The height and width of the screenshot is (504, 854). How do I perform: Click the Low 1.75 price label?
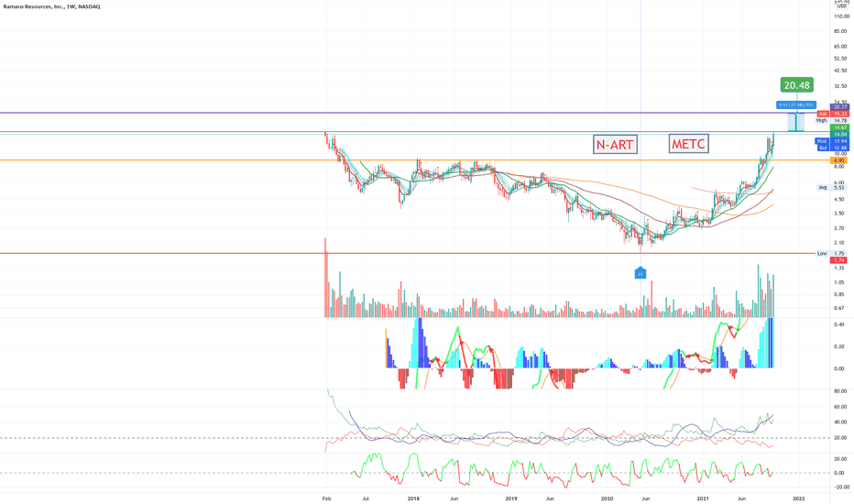click(832, 253)
